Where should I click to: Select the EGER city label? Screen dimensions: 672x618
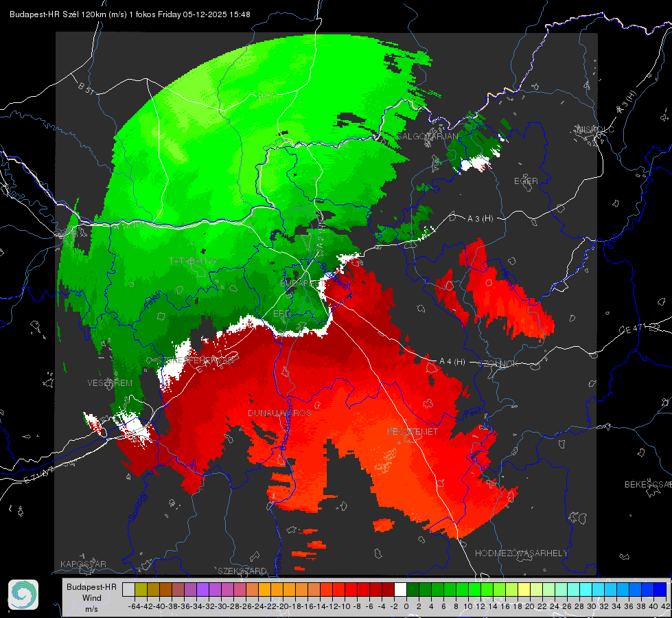click(526, 181)
